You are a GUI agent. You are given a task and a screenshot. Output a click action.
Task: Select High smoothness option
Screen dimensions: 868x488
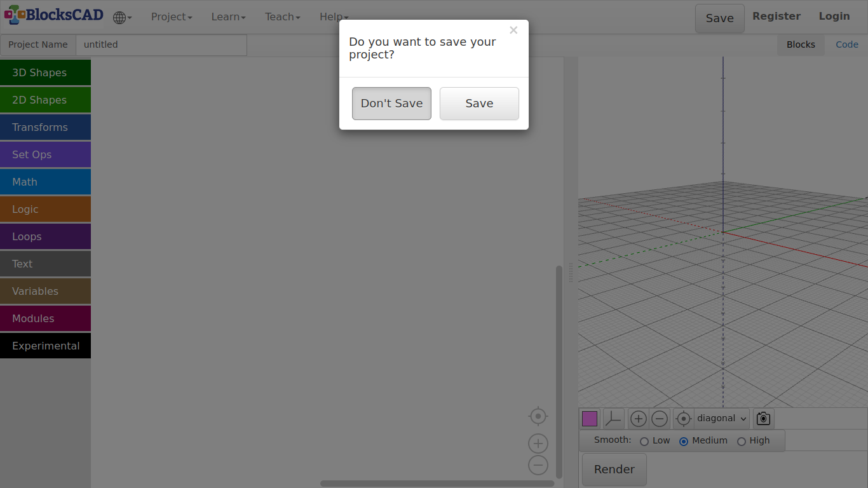tap(741, 441)
